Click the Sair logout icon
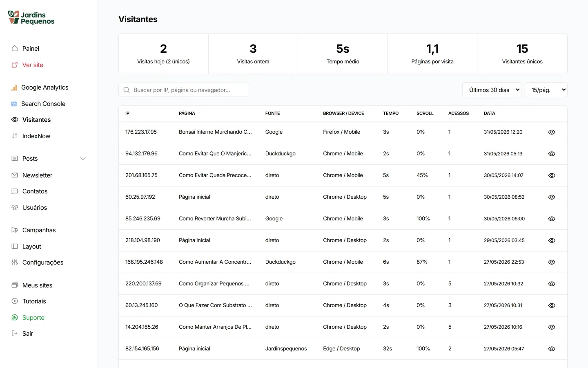Viewport: 588px width, 368px height. tap(15, 333)
